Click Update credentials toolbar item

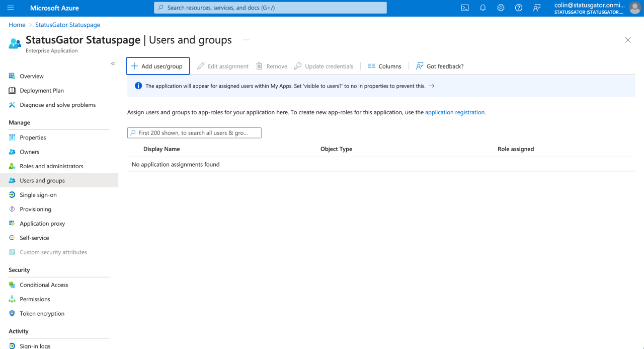pyautogui.click(x=324, y=66)
